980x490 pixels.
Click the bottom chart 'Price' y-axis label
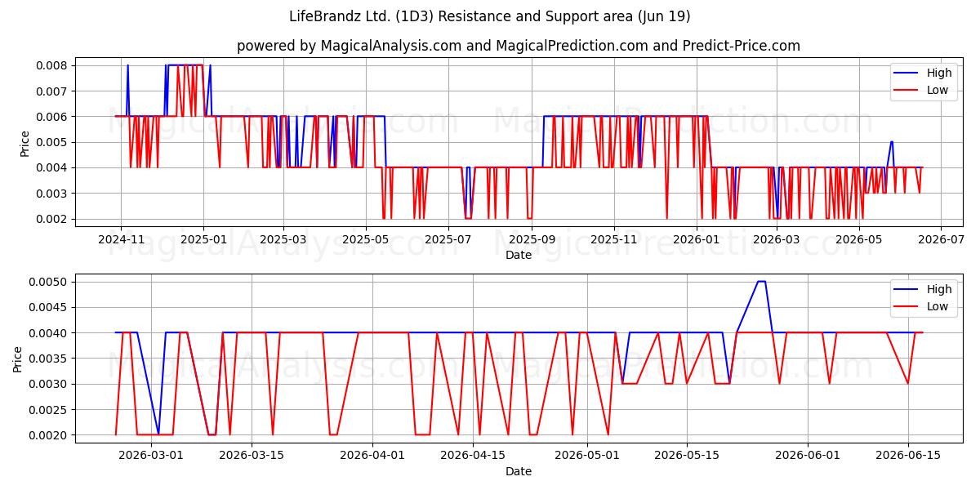(x=19, y=359)
